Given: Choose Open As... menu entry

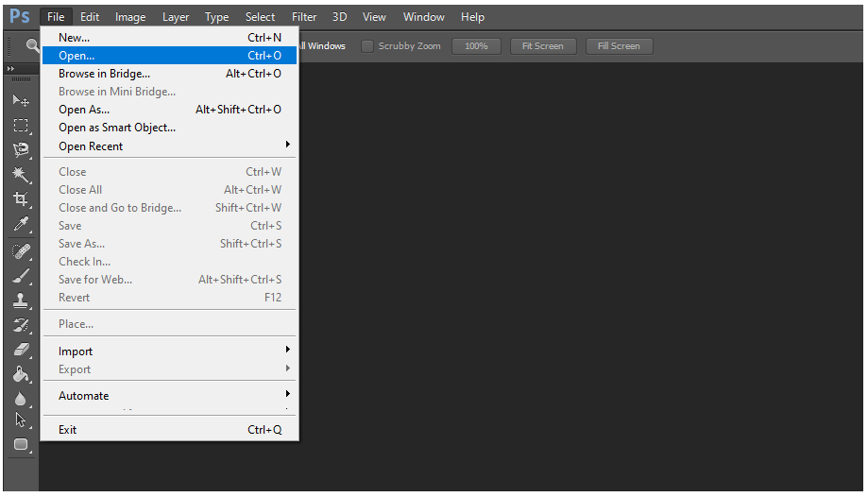Looking at the screenshot, I should pos(169,110).
